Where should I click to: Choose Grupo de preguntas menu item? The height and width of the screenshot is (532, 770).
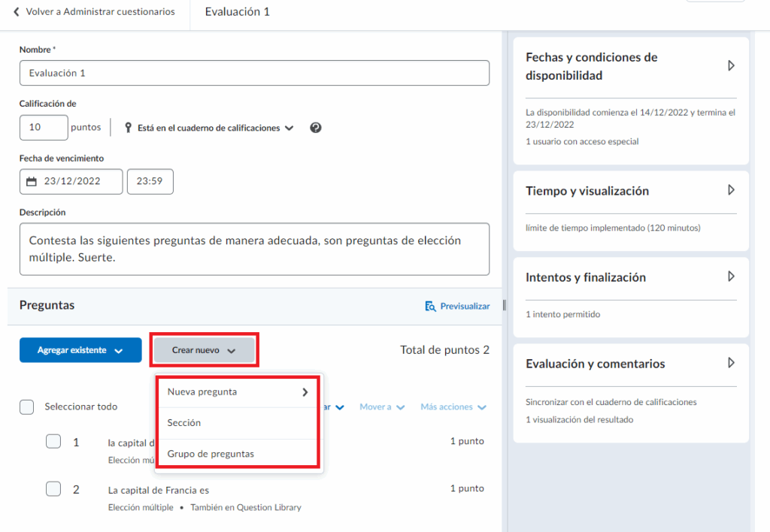[211, 454]
